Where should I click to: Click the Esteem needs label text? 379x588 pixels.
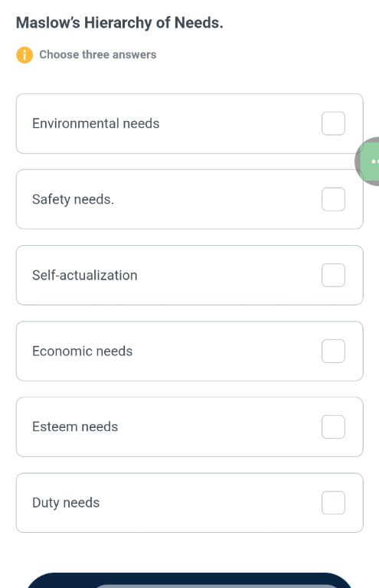75,426
